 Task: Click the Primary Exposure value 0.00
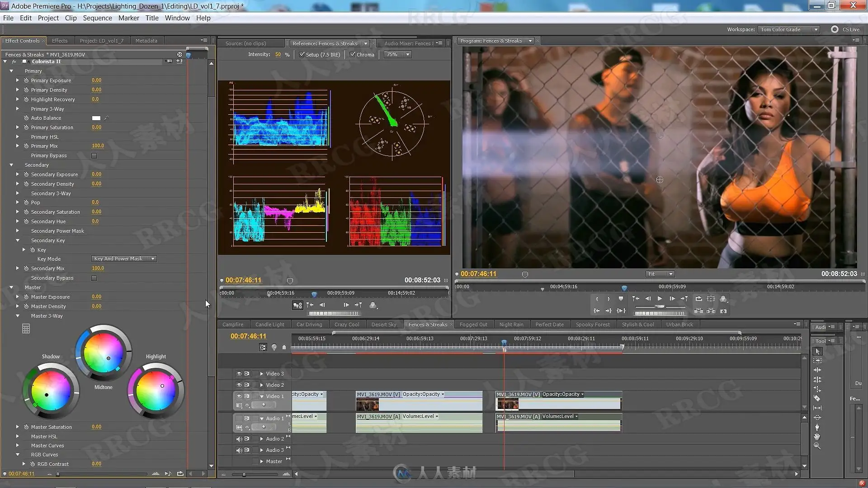coord(96,80)
